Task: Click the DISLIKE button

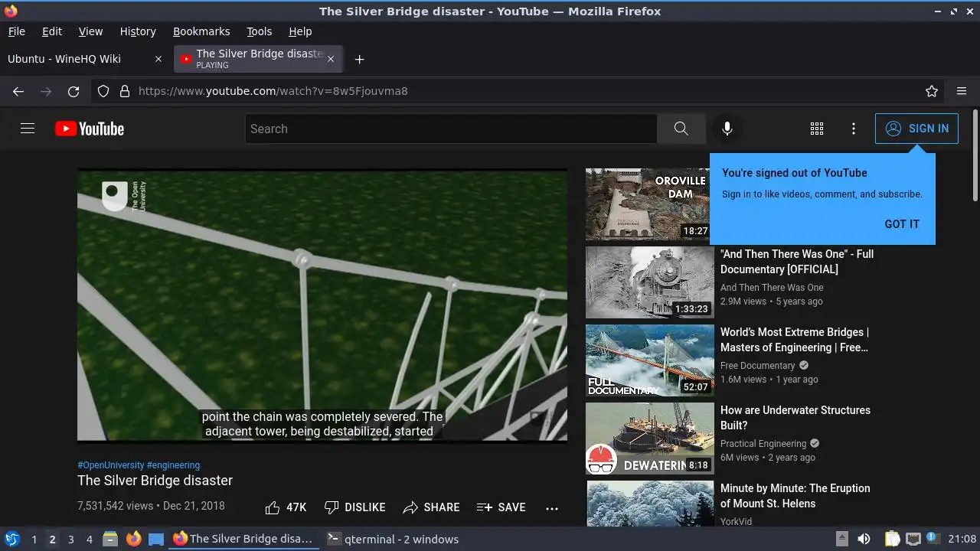Action: pos(354,507)
